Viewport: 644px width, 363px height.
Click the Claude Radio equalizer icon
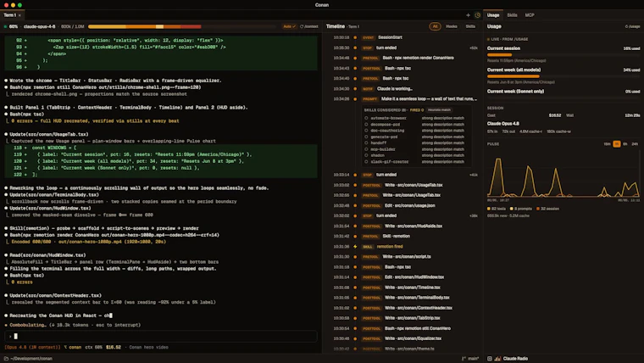point(497,359)
